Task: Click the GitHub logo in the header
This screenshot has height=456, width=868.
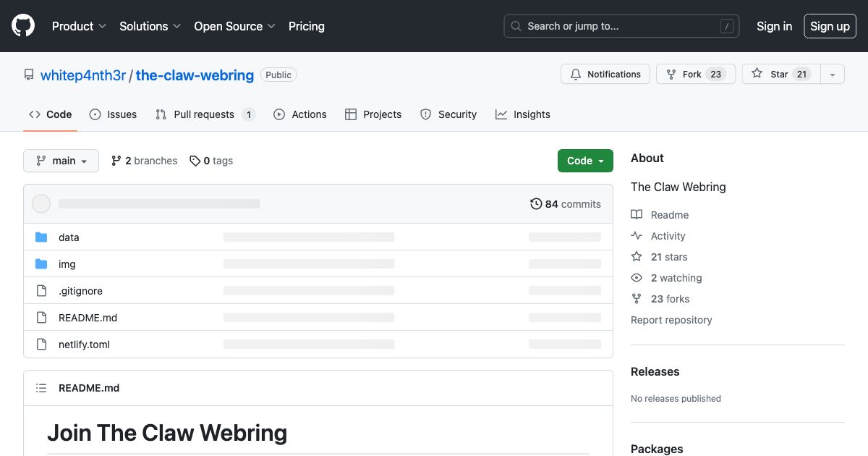Action: point(22,25)
